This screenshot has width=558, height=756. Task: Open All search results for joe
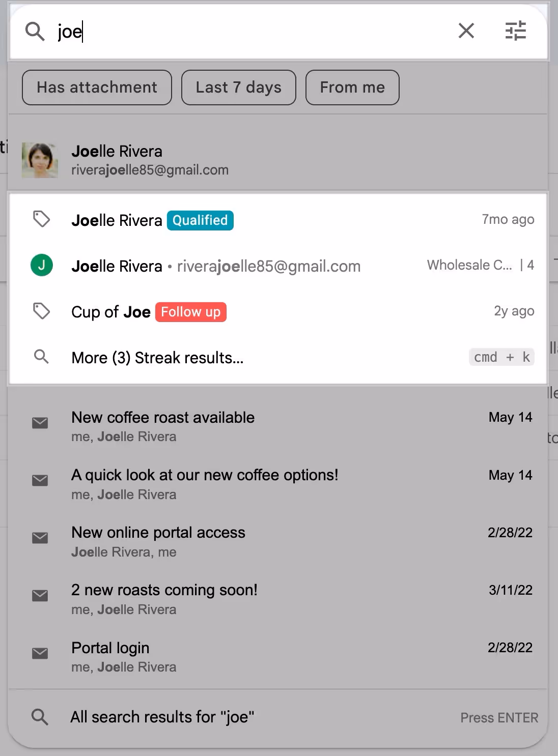point(162,717)
